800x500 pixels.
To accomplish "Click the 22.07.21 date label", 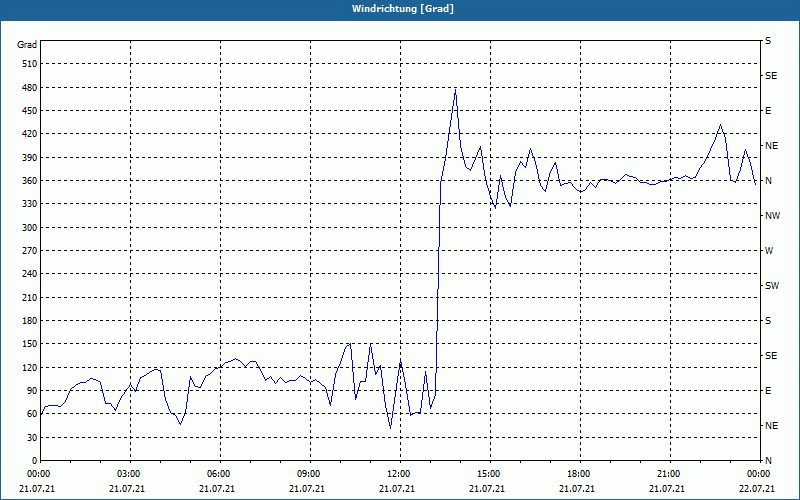I will pyautogui.click(x=758, y=489).
